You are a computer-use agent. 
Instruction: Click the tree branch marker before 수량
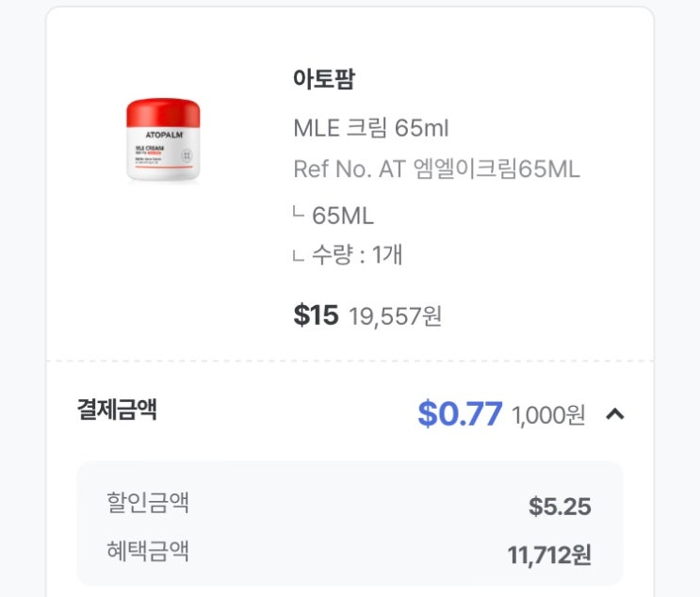[x=298, y=253]
